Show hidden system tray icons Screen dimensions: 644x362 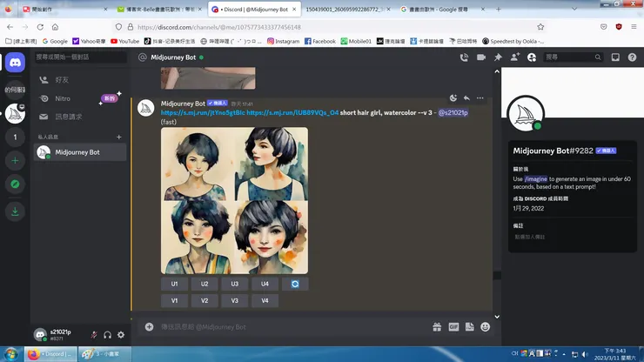[x=564, y=354]
